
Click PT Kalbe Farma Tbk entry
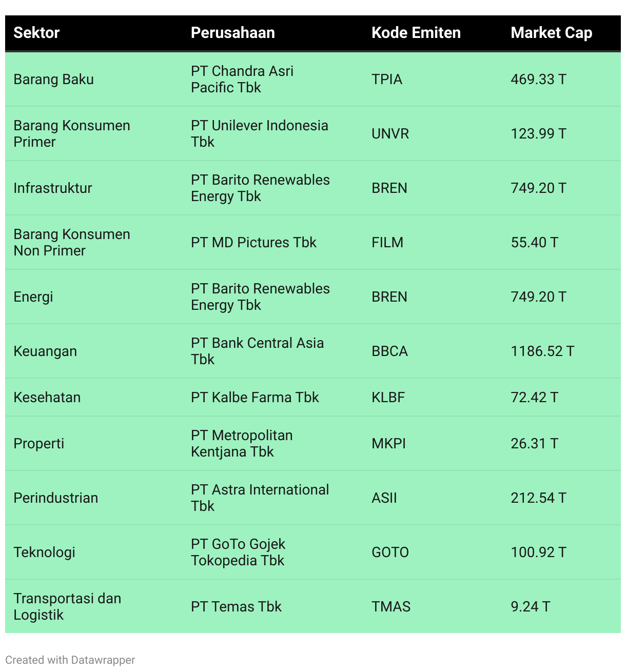255,398
